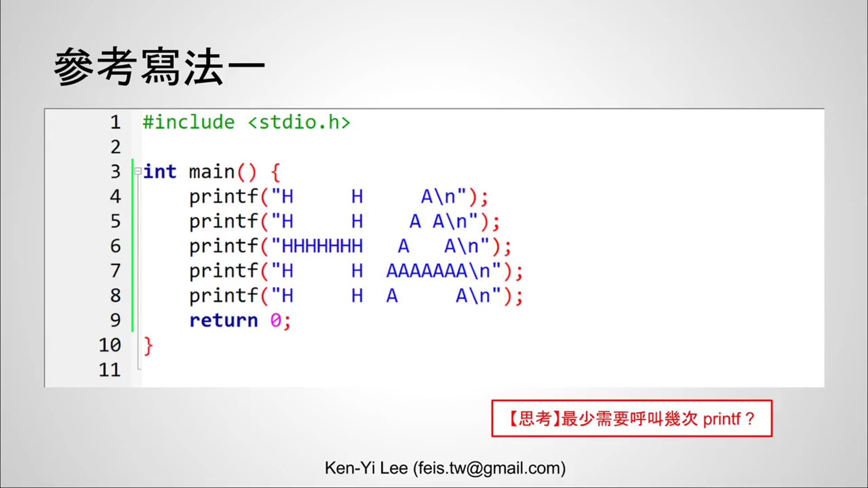Click the int keyword on line 3

159,172
